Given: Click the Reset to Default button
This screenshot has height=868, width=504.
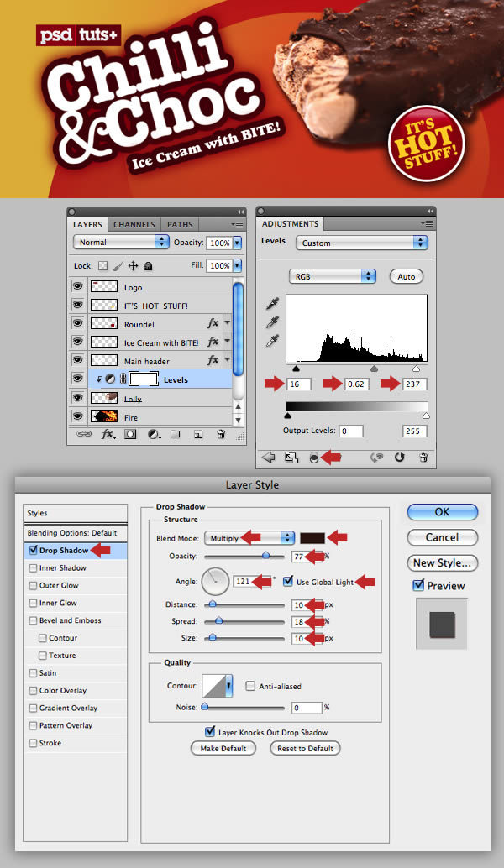Looking at the screenshot, I should tap(305, 748).
